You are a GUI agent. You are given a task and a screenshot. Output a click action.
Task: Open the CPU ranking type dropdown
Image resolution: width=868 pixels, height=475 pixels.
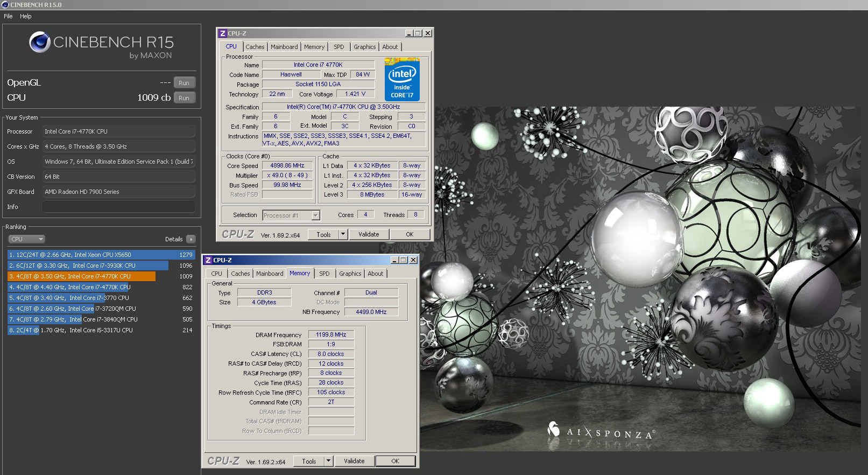(26, 239)
